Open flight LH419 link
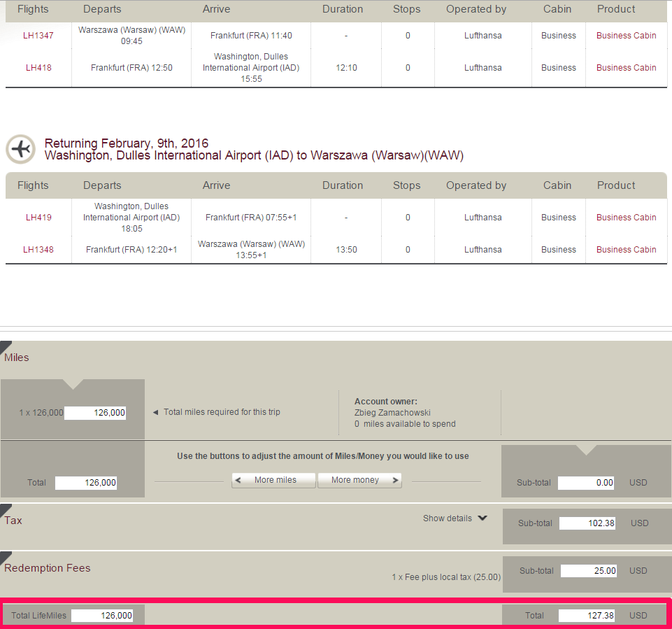This screenshot has height=629, width=672. [38, 218]
